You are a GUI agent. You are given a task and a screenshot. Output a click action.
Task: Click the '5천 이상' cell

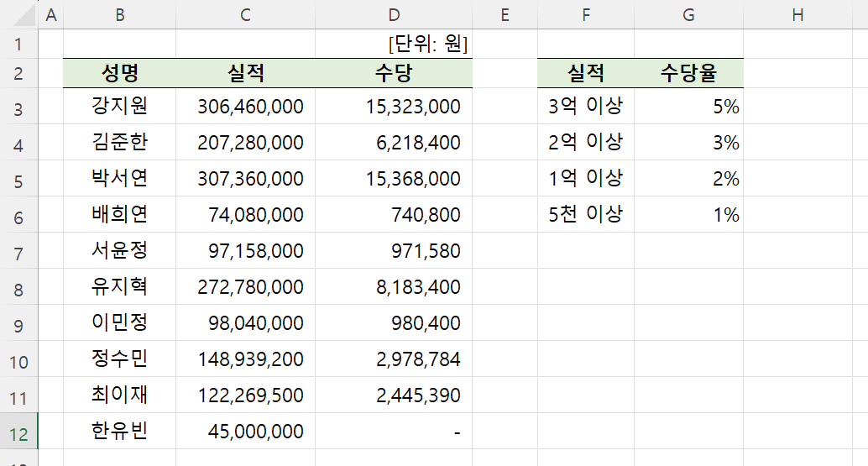[x=586, y=214]
